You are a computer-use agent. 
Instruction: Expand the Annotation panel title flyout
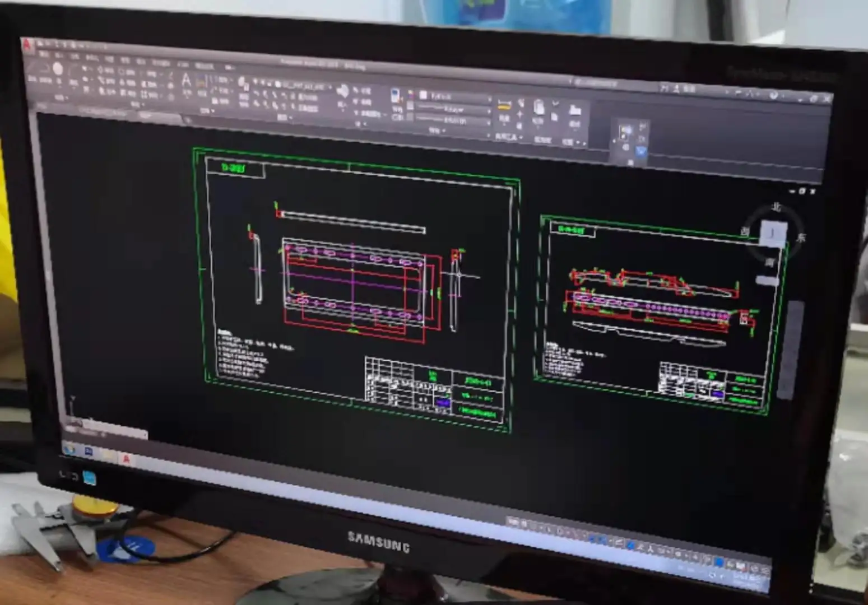pos(206,111)
